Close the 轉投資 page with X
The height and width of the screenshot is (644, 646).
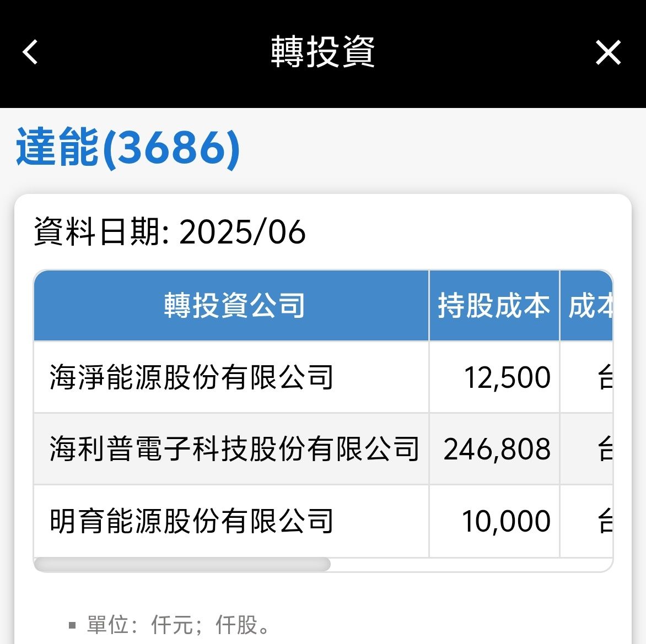point(608,53)
